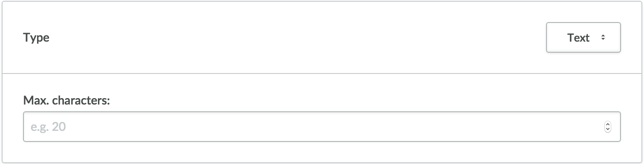This screenshot has width=644, height=164.
Task: Click the Max. characters: label
Action: 67,101
